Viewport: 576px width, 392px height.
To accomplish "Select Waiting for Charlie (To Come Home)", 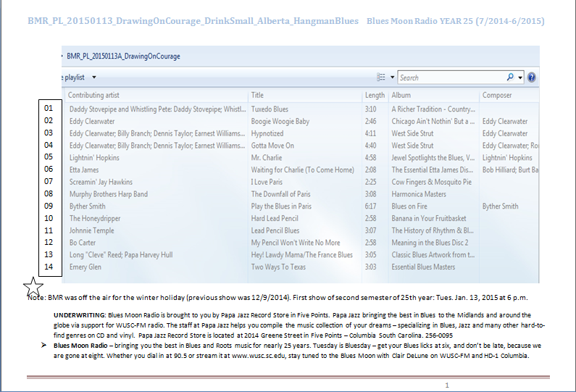I will pyautogui.click(x=303, y=170).
